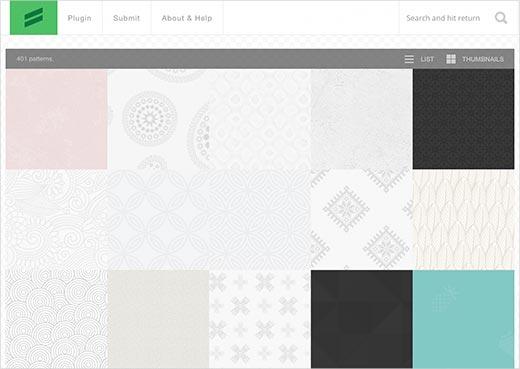Open the About & Help page
Image resolution: width=520 pixels, height=369 pixels.
click(x=187, y=18)
